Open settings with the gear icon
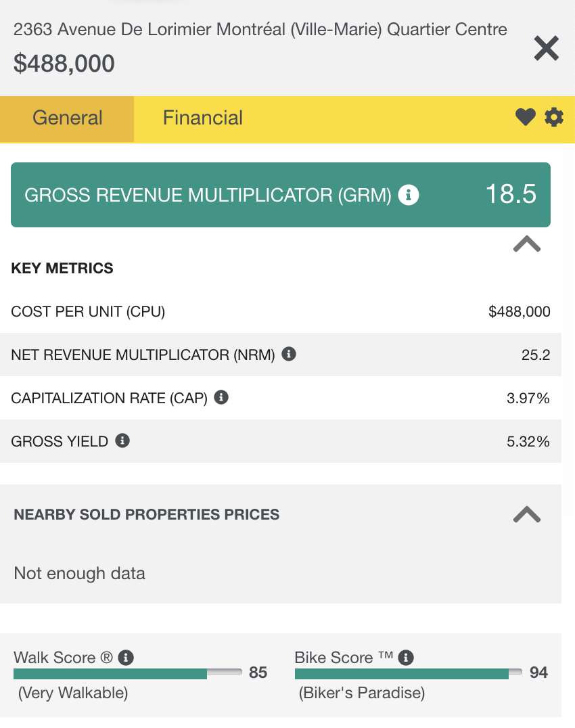 coord(554,118)
